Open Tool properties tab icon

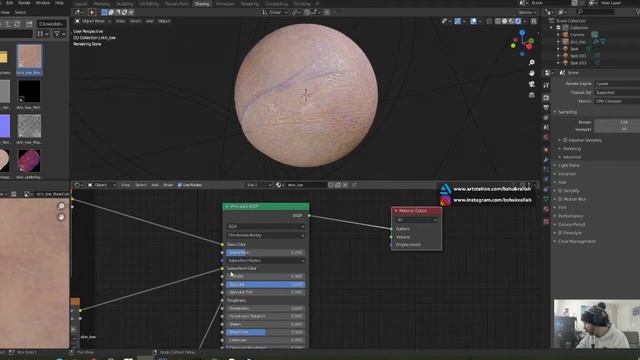pyautogui.click(x=546, y=85)
